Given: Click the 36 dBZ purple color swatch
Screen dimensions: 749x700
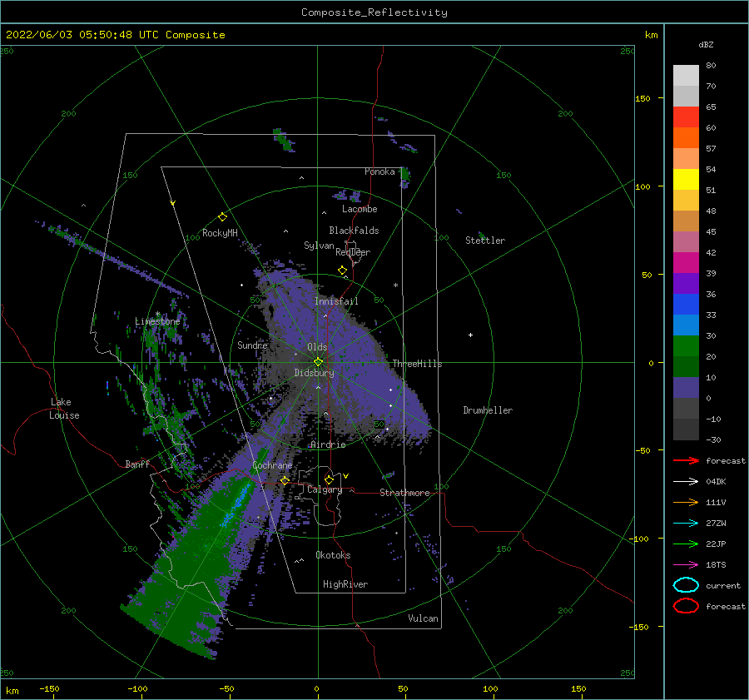Looking at the screenshot, I should (x=686, y=283).
